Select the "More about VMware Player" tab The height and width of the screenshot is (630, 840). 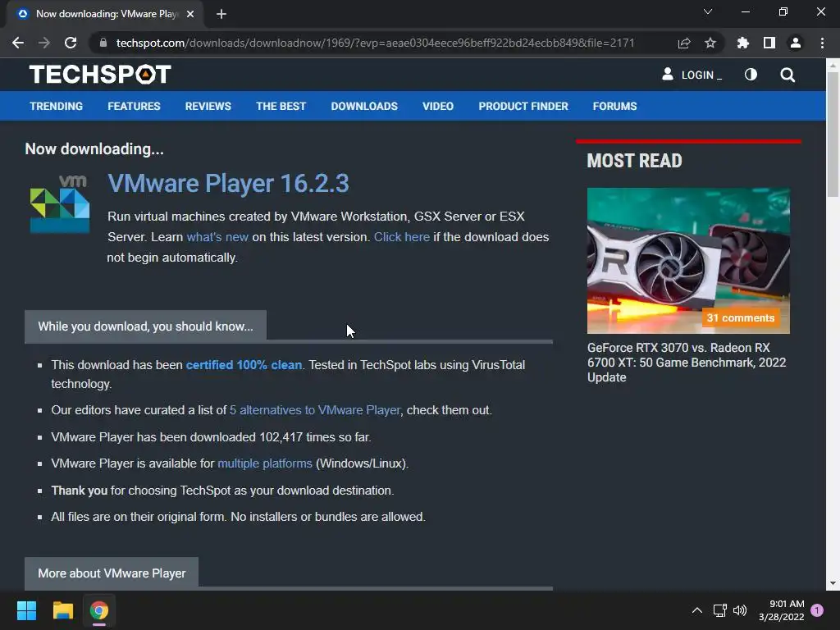112,573
